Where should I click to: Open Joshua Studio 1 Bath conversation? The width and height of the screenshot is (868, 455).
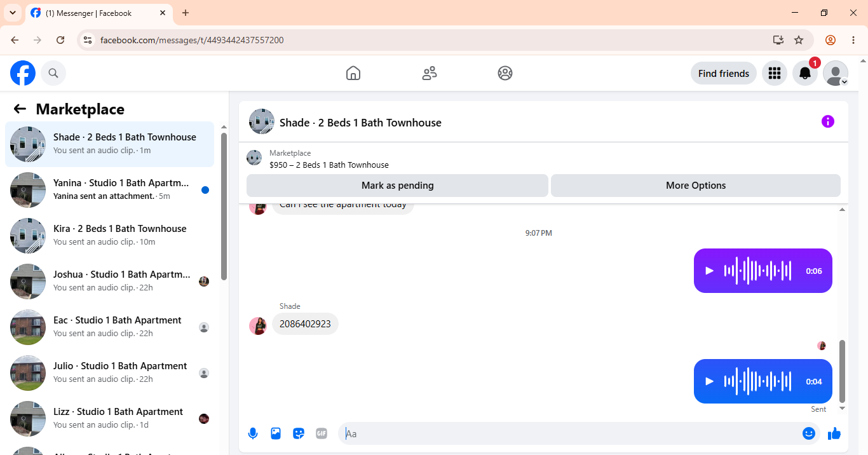click(110, 282)
